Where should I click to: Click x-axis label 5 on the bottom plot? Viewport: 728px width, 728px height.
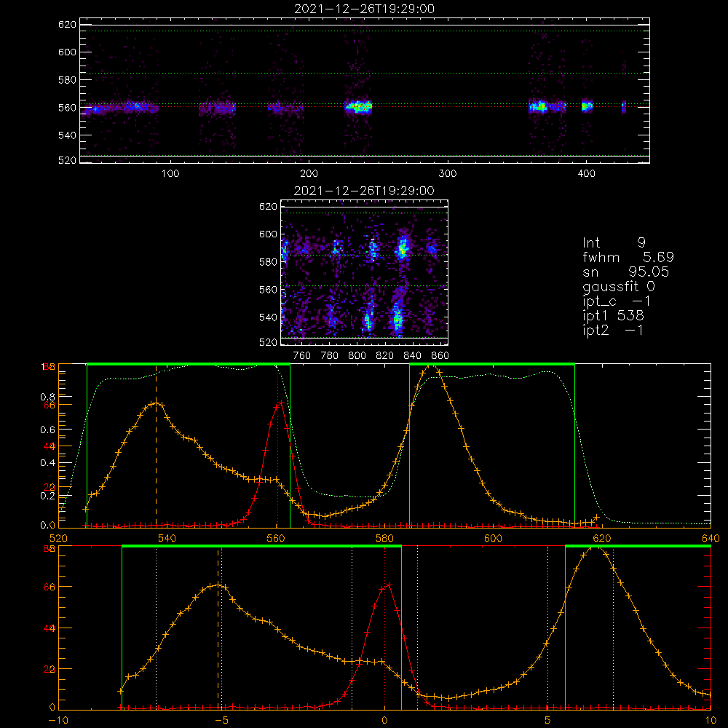548,721
